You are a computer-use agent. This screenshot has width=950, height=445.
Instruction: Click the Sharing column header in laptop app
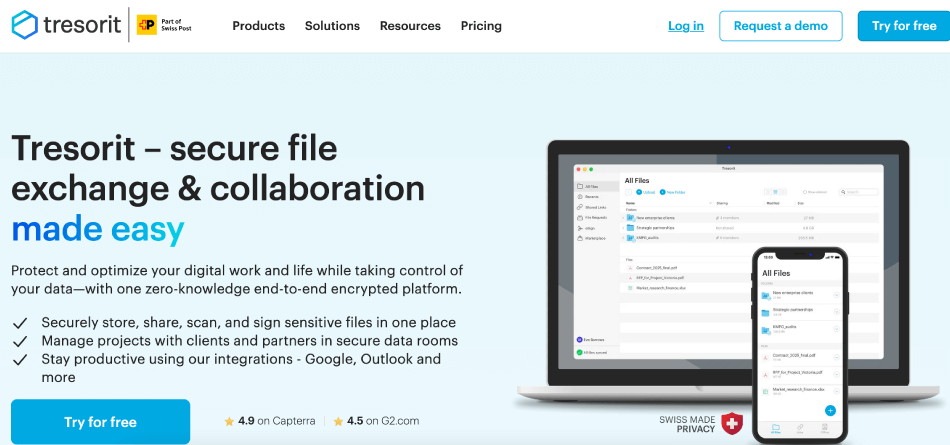coord(722,203)
